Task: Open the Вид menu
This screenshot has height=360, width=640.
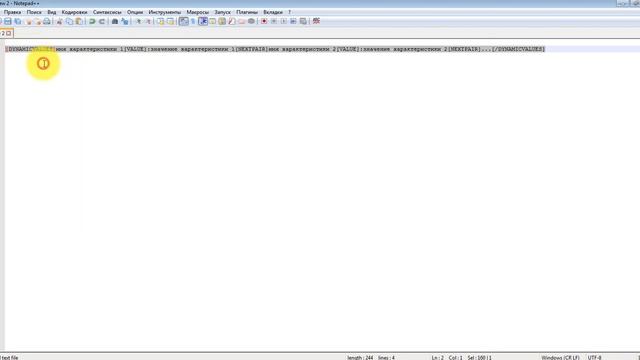Action: tap(52, 12)
